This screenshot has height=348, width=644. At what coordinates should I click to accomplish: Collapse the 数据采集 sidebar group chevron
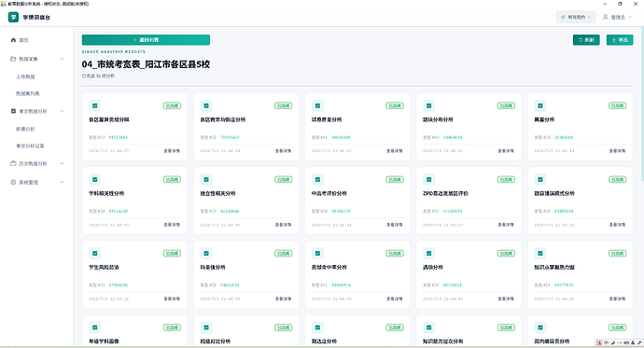point(62,59)
